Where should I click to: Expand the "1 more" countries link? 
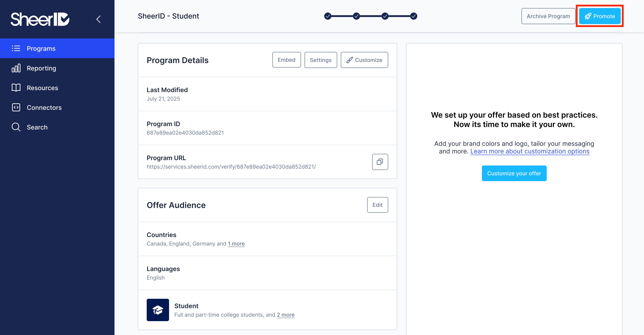[236, 244]
